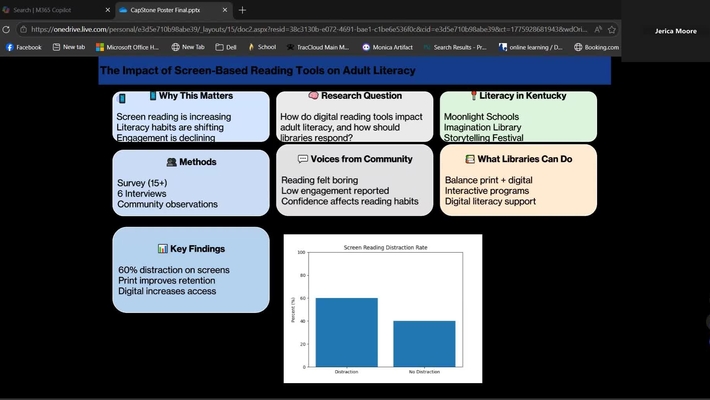Click the people icon beside Methods
The image size is (710, 400).
click(172, 162)
